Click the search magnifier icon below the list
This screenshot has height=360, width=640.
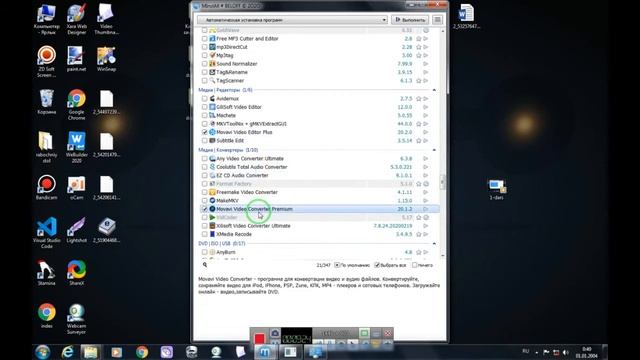point(205,265)
